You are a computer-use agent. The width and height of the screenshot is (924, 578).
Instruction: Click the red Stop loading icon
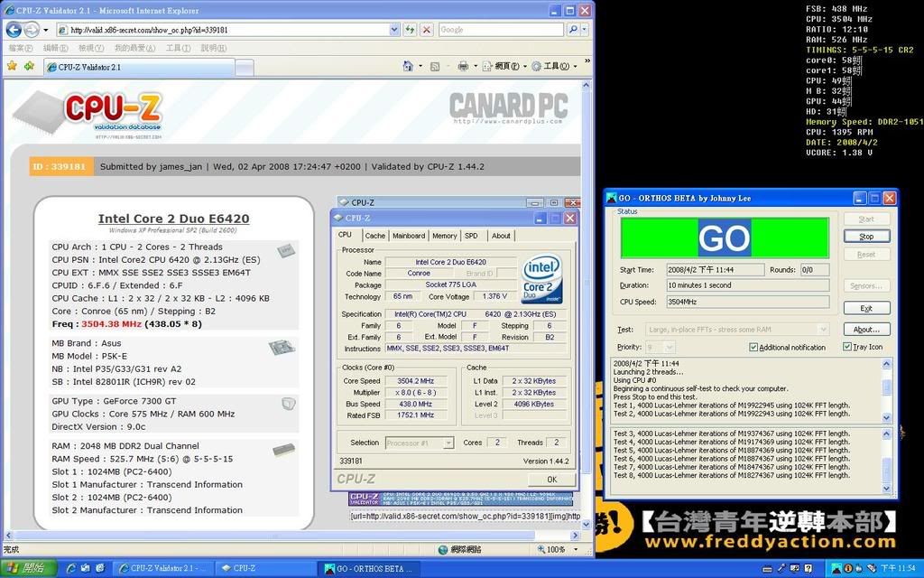pos(427,30)
